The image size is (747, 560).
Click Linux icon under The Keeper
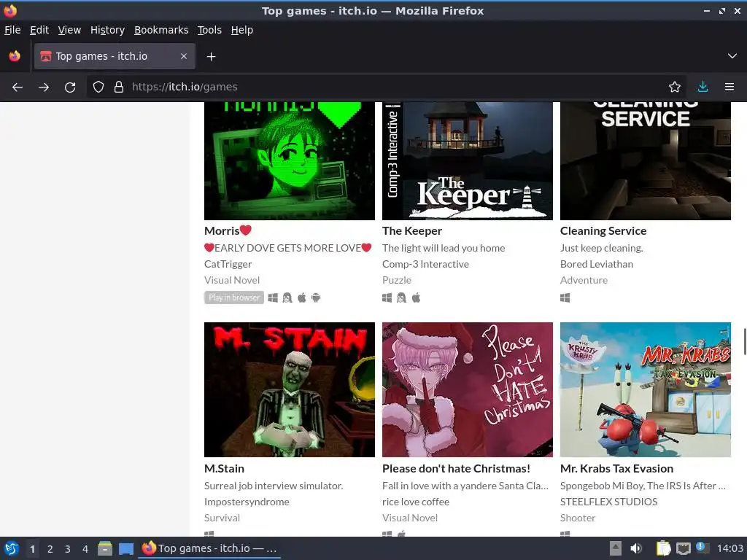402,297
